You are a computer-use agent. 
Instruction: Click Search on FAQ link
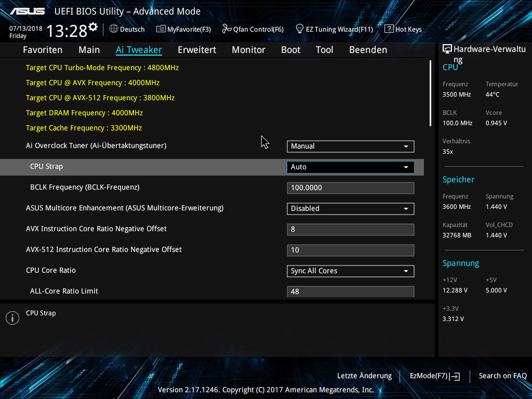tap(502, 376)
